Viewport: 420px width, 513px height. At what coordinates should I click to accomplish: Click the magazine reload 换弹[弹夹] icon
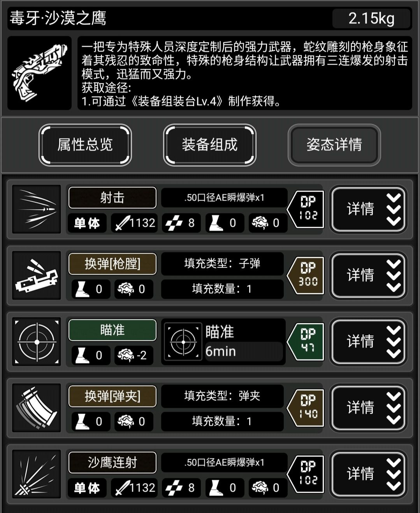(x=37, y=408)
